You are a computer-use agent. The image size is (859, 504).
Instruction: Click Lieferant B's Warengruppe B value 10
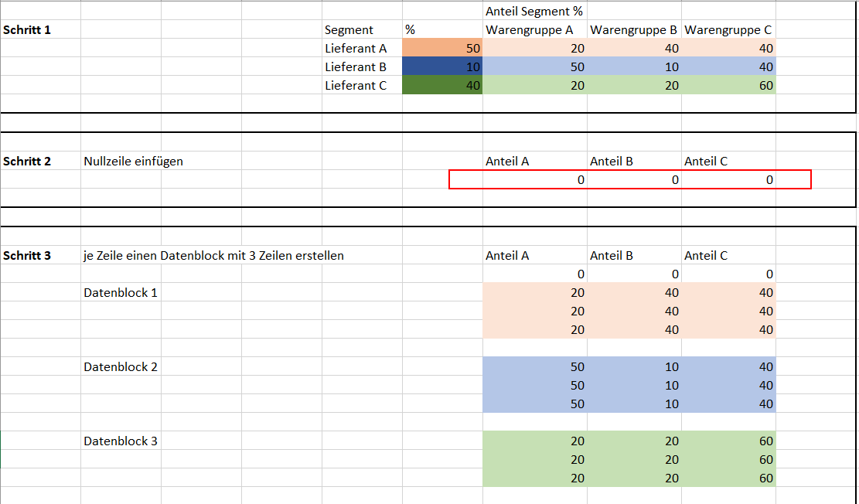pyautogui.click(x=634, y=66)
